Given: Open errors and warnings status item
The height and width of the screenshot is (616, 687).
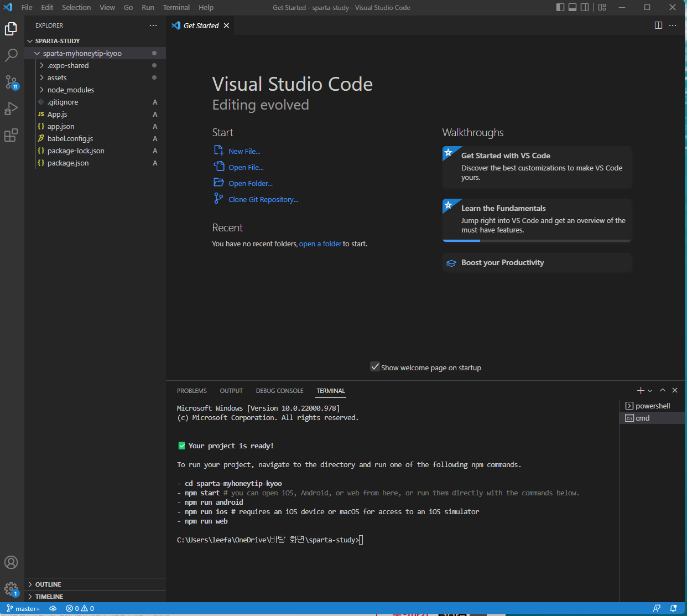Looking at the screenshot, I should point(80,608).
